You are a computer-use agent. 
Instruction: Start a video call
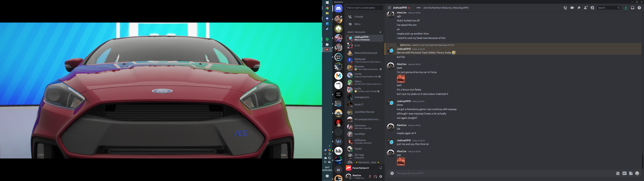[572, 8]
